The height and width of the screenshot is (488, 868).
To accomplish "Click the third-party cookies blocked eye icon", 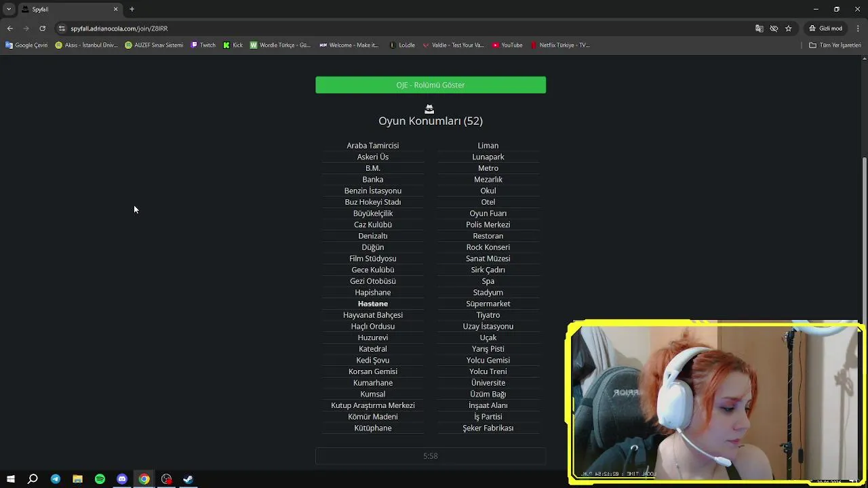I will pyautogui.click(x=774, y=28).
